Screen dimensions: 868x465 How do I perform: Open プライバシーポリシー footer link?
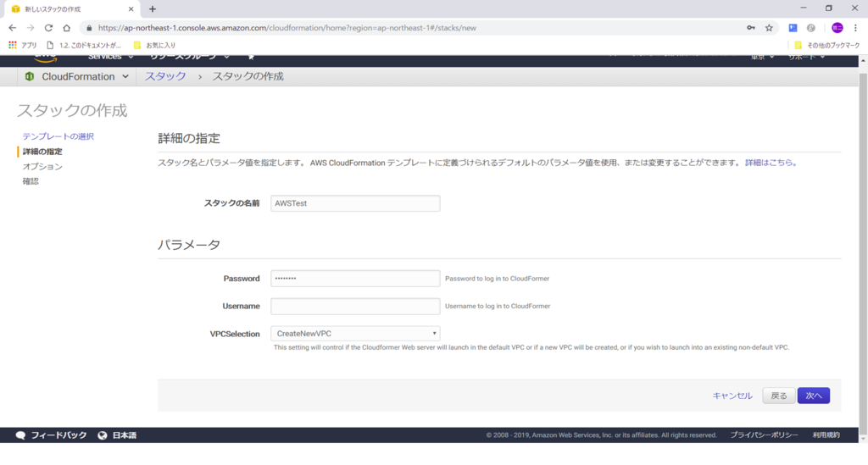(x=764, y=435)
